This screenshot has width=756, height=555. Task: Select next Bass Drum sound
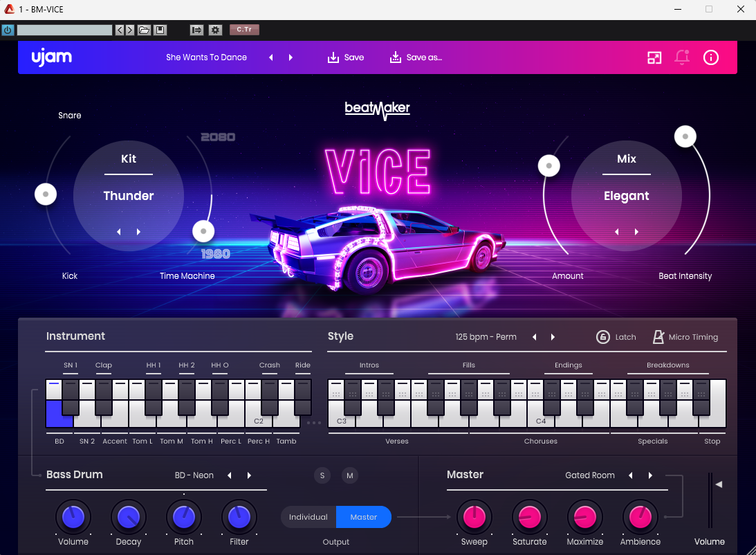pos(249,475)
